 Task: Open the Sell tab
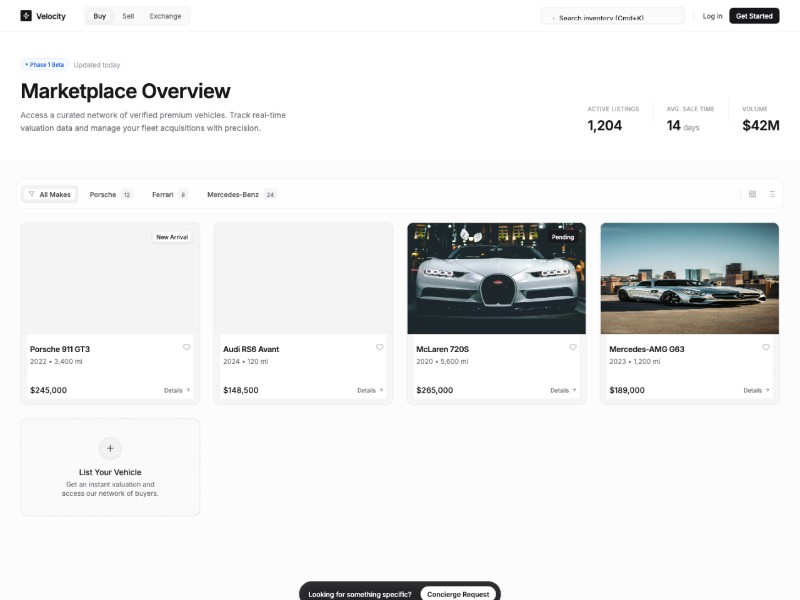click(128, 16)
